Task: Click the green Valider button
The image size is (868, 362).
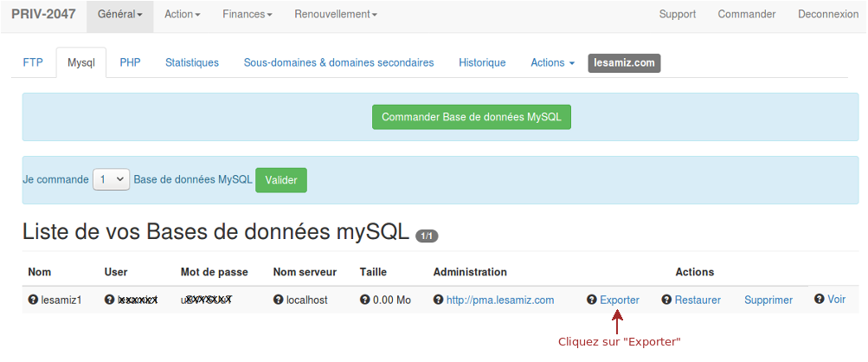Action: coord(281,180)
